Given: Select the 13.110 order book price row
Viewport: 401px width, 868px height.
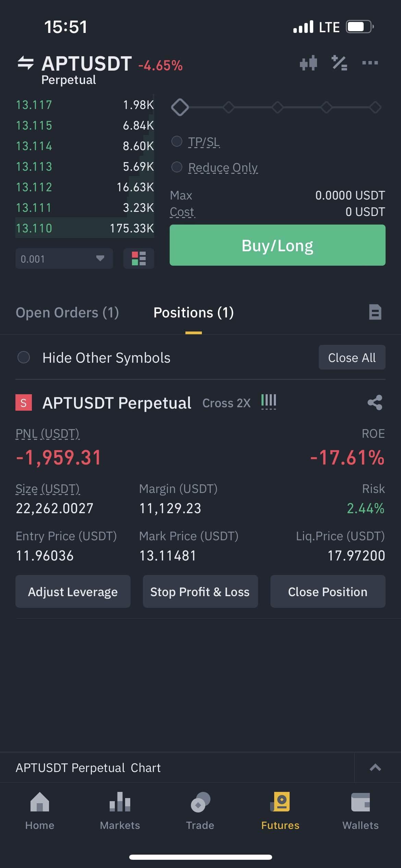Looking at the screenshot, I should 85,228.
